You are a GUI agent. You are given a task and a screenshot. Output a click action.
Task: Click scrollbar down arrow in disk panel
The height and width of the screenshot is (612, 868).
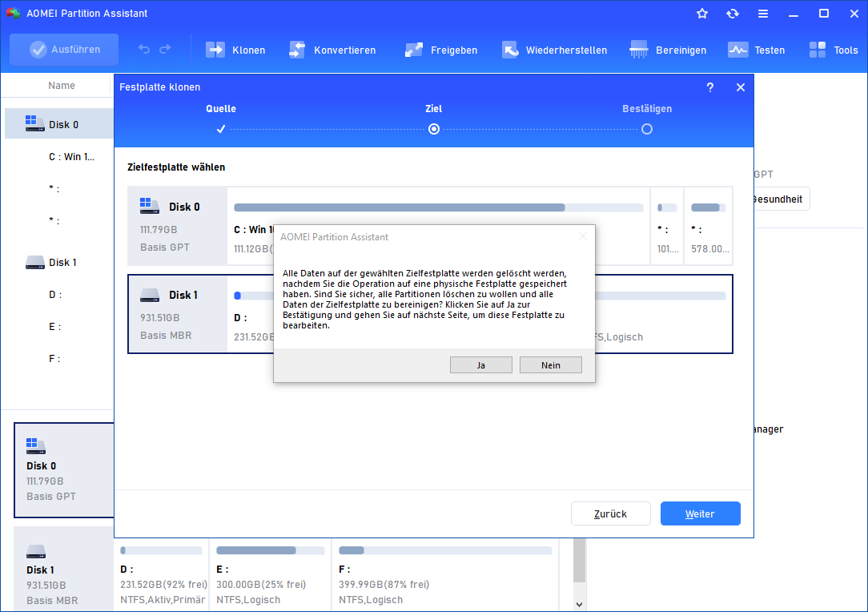[x=579, y=604]
